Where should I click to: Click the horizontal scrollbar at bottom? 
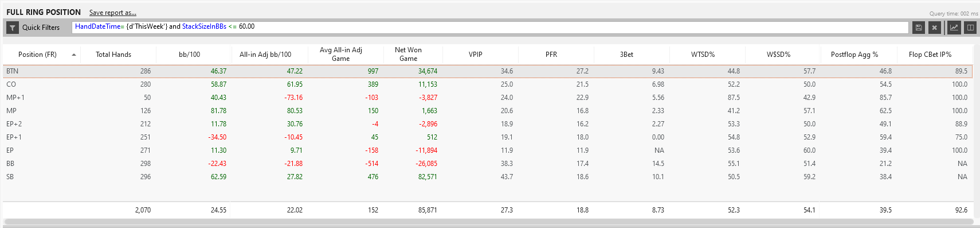pos(488,222)
